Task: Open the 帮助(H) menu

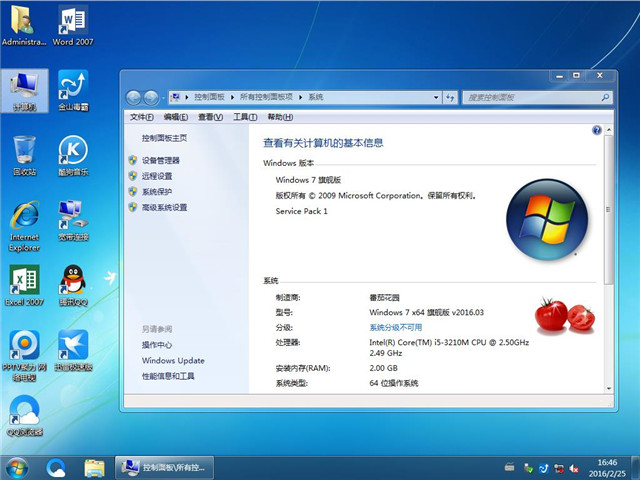Action: [280, 117]
